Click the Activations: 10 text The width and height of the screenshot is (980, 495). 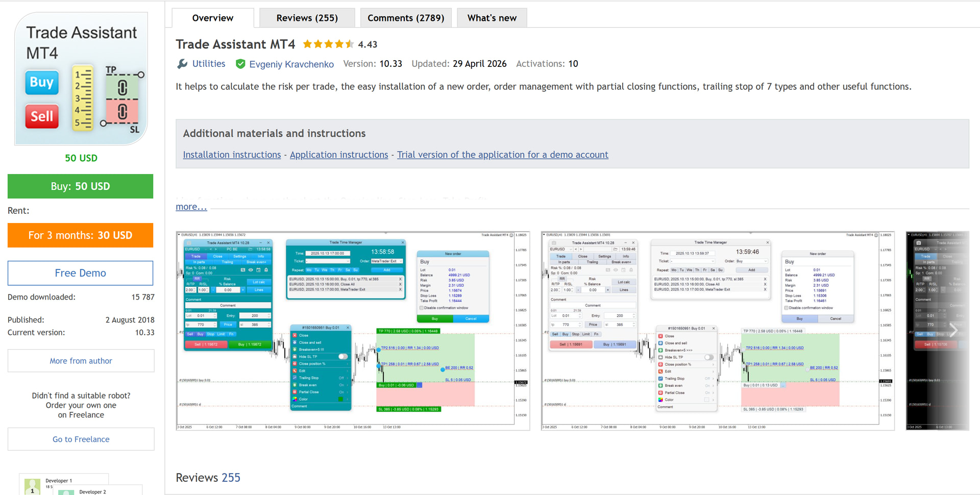click(547, 64)
